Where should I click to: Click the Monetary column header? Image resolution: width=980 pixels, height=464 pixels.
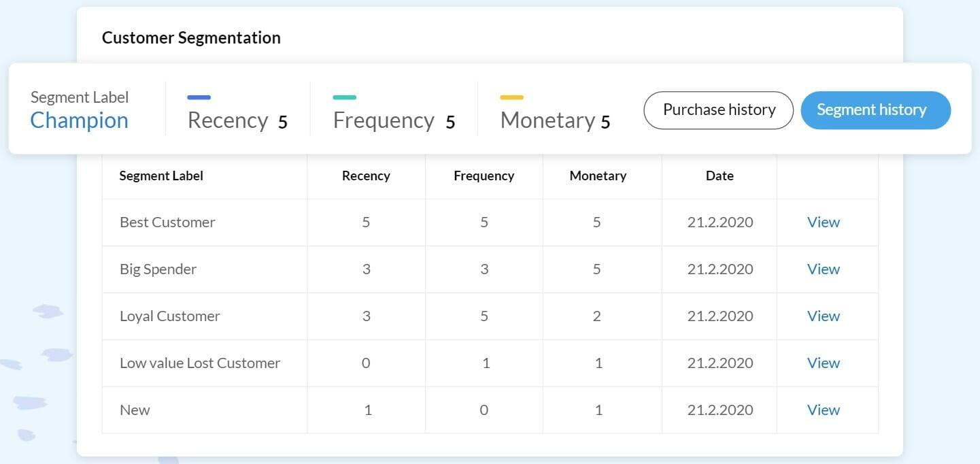click(x=598, y=176)
